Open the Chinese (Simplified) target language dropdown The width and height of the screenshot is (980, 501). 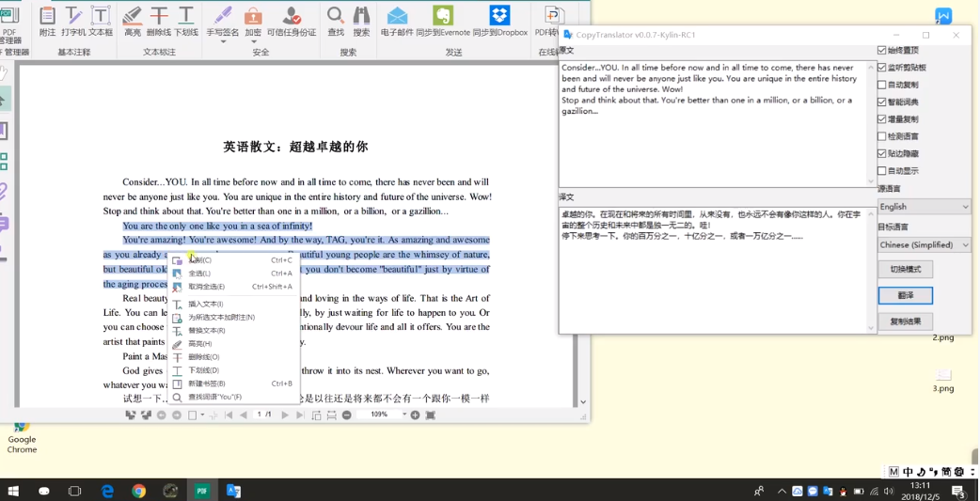[x=924, y=244]
